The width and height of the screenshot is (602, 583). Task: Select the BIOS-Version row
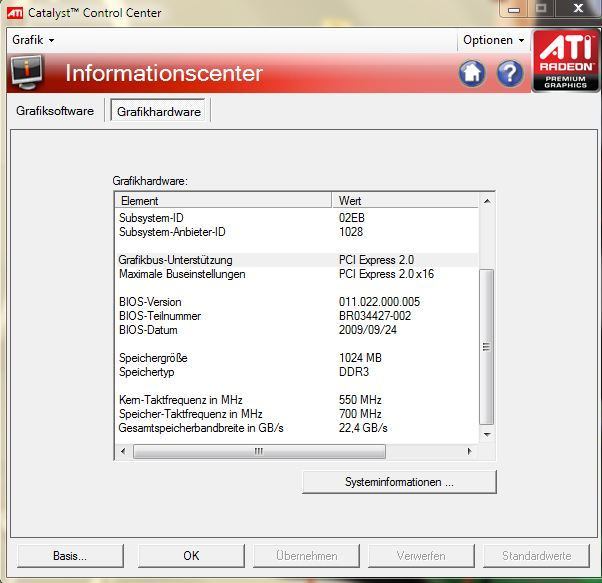297,302
